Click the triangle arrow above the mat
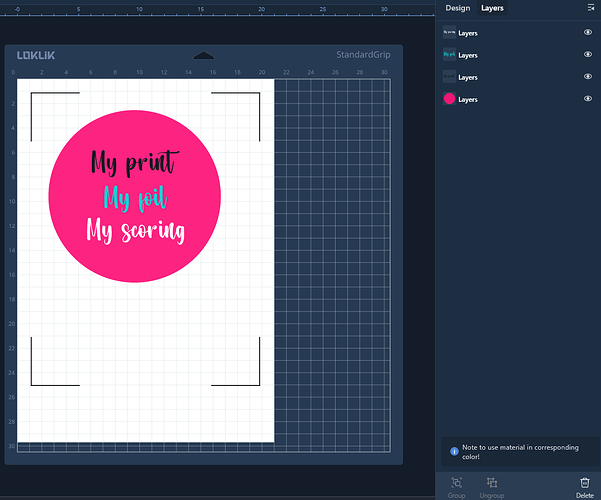601x500 pixels. click(203, 55)
